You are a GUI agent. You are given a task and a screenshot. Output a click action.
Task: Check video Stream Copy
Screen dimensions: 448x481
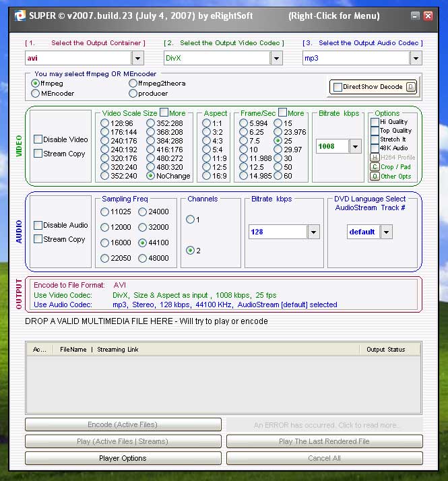tap(38, 154)
